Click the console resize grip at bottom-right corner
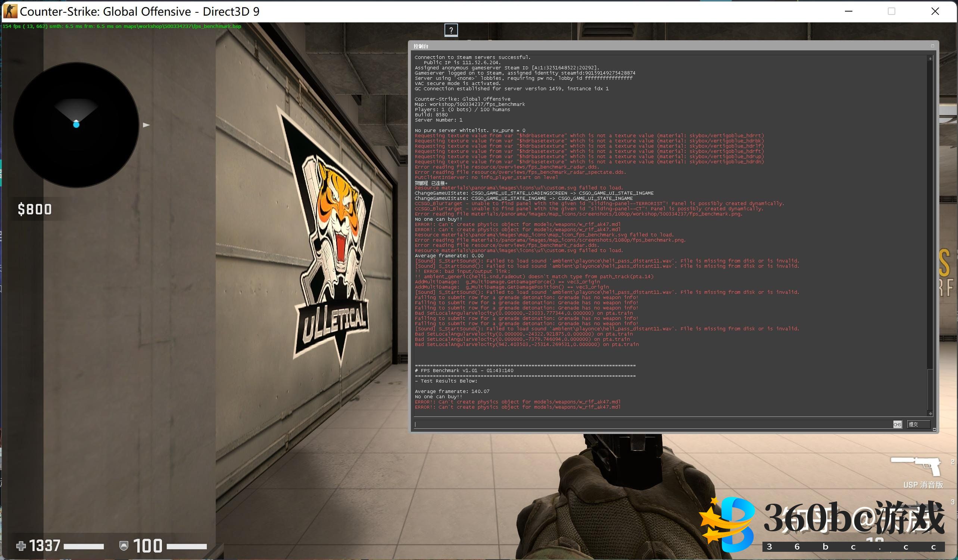The width and height of the screenshot is (958, 560). 934,430
